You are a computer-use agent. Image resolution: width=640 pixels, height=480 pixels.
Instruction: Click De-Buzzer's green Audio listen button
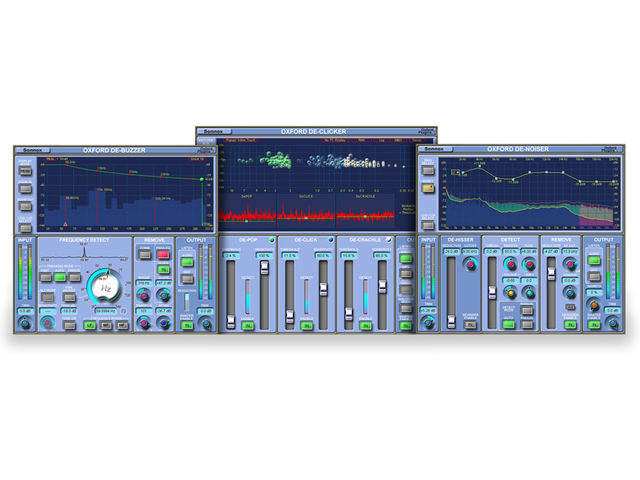pos(187,262)
